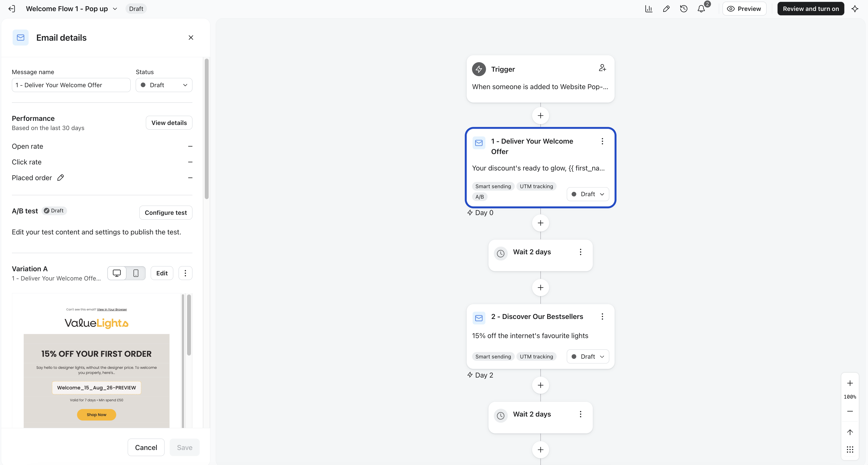Click the pencil edit icon in header
This screenshot has width=868, height=465.
(x=666, y=9)
